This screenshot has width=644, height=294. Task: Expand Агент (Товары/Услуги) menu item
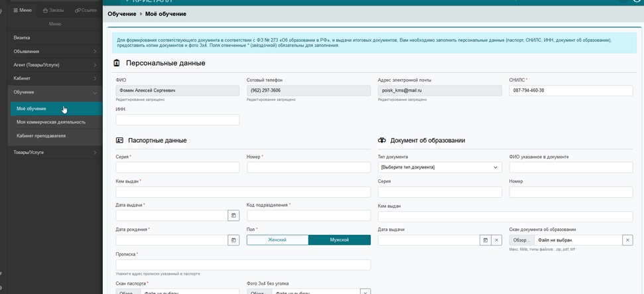(55, 65)
